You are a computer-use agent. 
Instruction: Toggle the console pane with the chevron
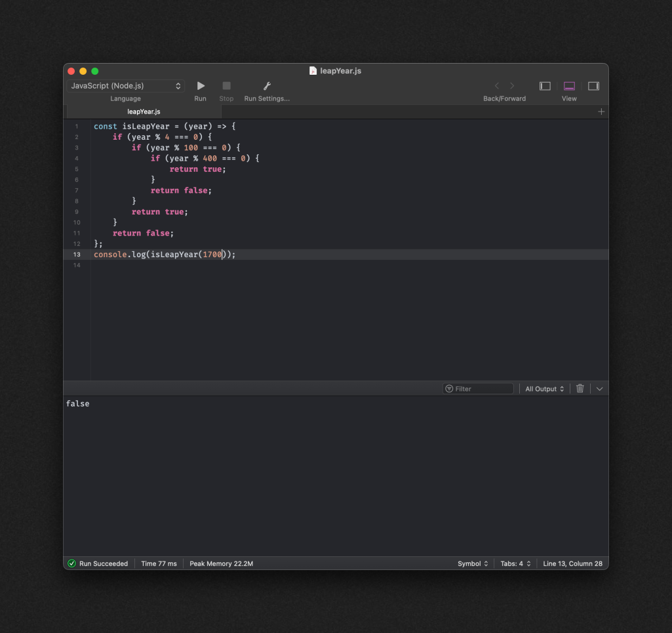click(x=599, y=388)
